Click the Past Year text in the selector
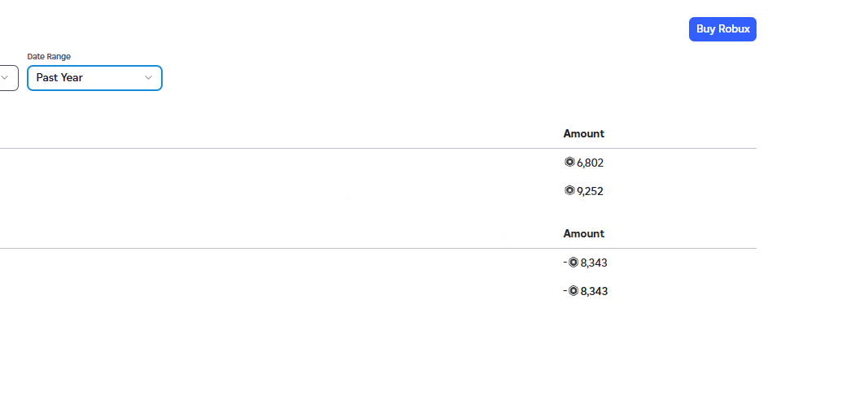The width and height of the screenshot is (868, 417). tap(59, 78)
